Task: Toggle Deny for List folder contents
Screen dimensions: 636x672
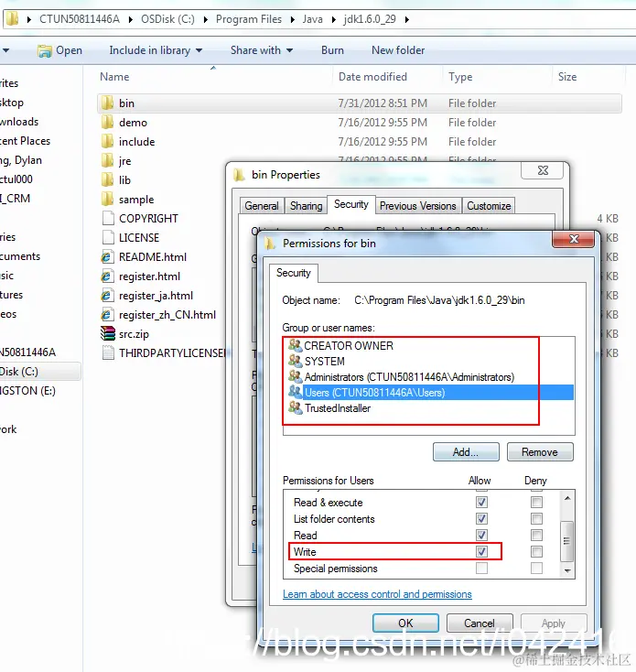Action: coord(536,518)
